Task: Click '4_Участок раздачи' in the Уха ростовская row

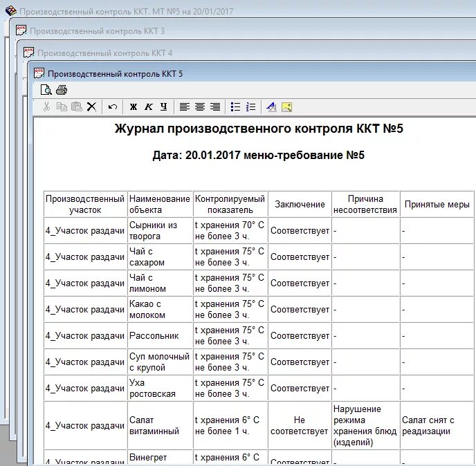Action: (85, 388)
